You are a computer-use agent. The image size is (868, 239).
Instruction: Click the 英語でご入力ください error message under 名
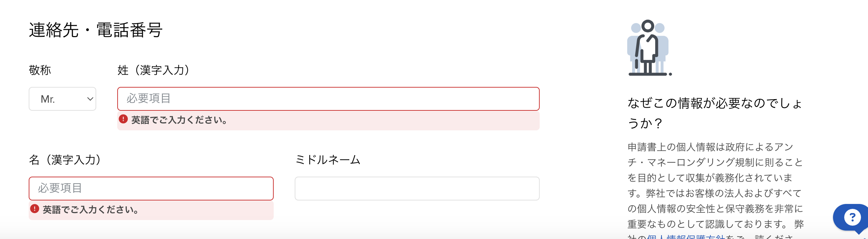coord(91,210)
